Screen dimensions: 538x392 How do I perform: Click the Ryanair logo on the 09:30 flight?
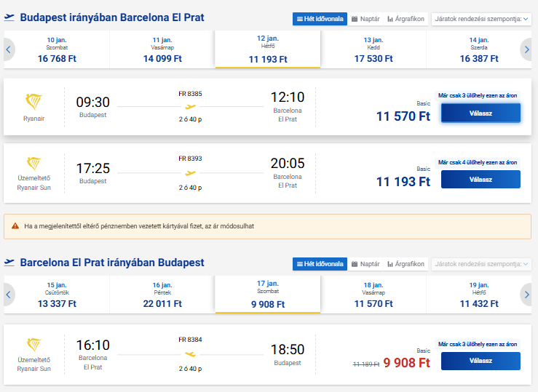(x=33, y=102)
